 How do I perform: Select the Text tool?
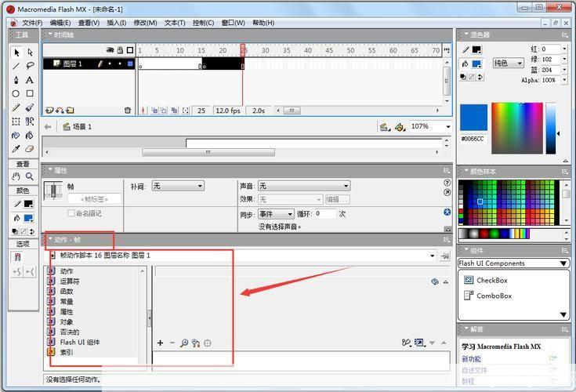(x=30, y=80)
